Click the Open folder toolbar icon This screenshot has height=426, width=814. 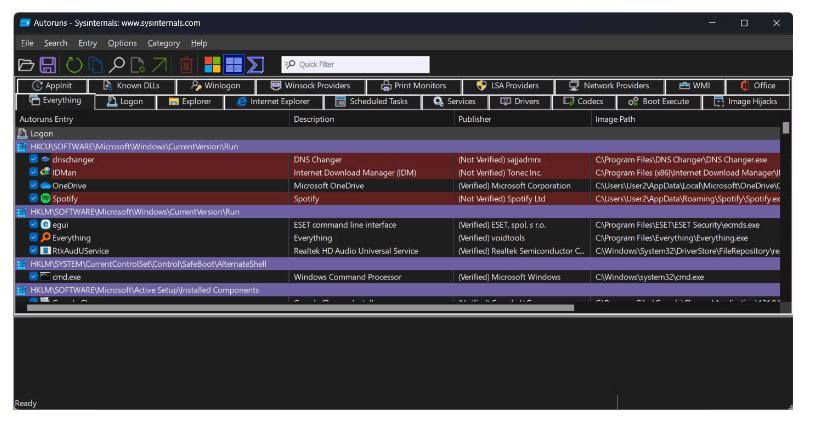27,64
